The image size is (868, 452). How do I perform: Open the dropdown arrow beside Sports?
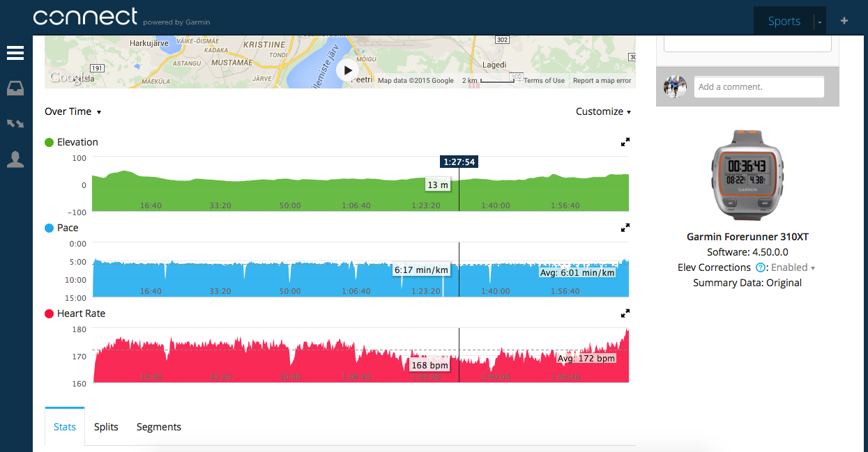pyautogui.click(x=820, y=22)
